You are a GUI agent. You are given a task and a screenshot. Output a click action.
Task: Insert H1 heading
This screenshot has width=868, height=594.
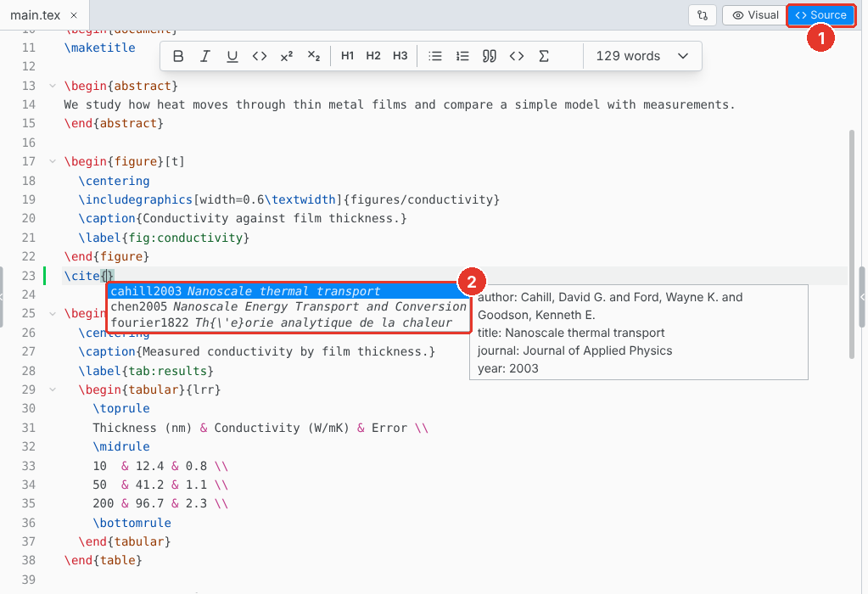click(x=347, y=56)
